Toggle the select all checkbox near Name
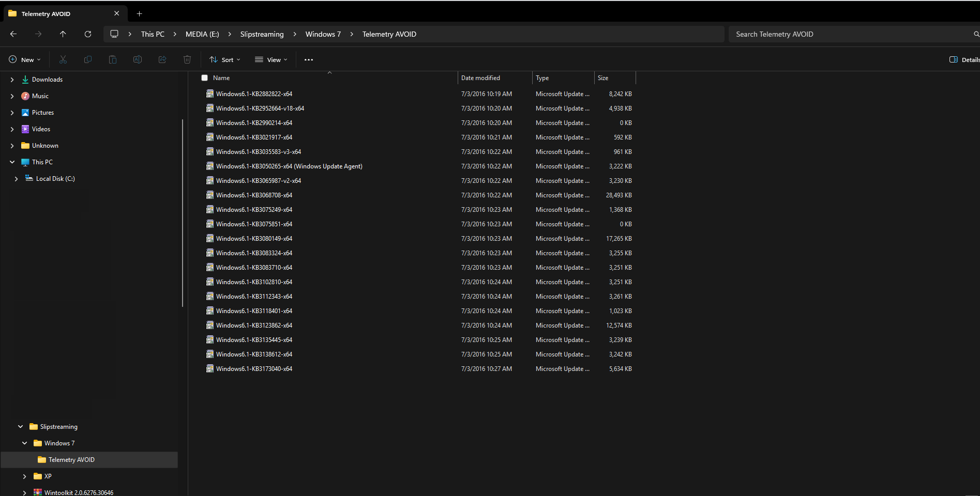Image resolution: width=980 pixels, height=496 pixels. pos(205,78)
